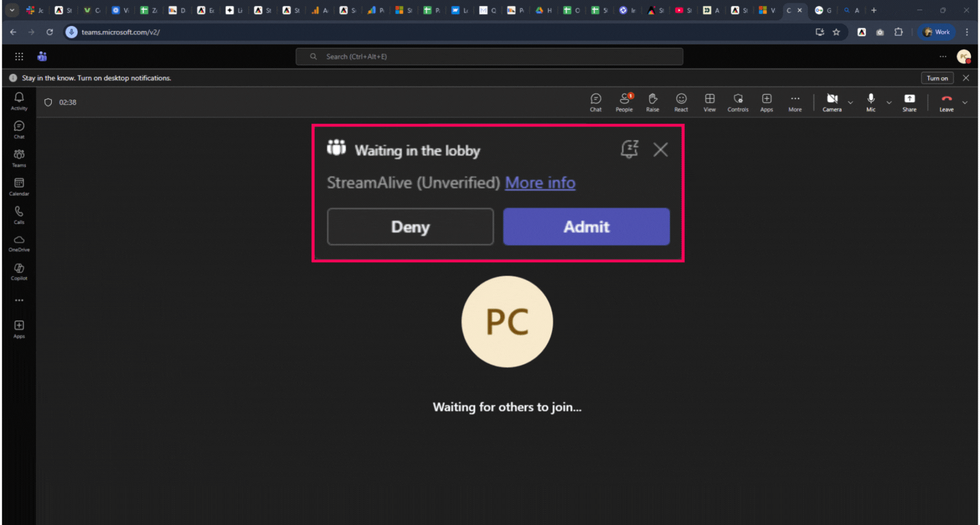
Task: Select the PC participant avatar
Action: click(x=507, y=321)
